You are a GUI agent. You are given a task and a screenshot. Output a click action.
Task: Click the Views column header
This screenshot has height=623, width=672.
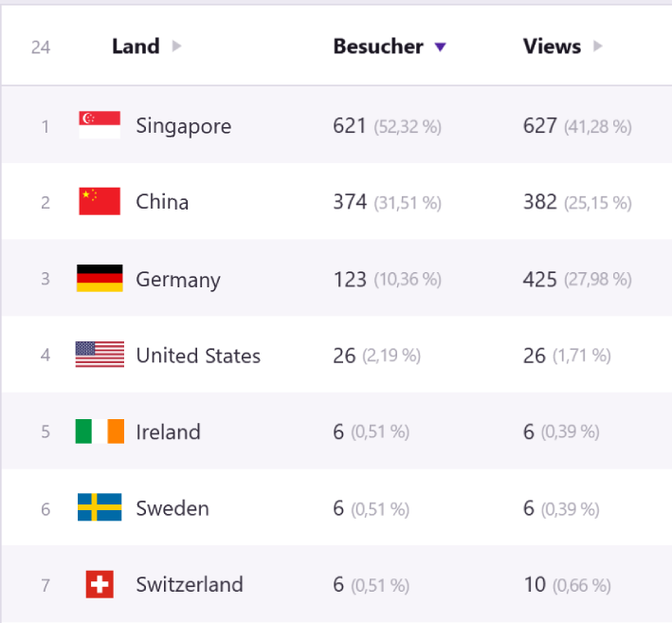tap(552, 46)
